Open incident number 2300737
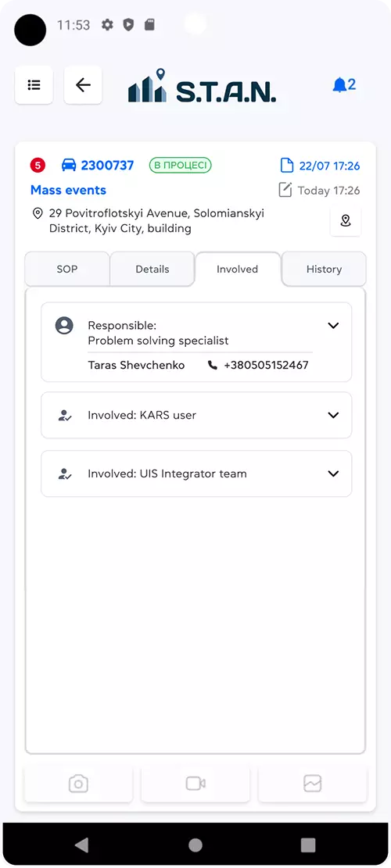 click(107, 165)
